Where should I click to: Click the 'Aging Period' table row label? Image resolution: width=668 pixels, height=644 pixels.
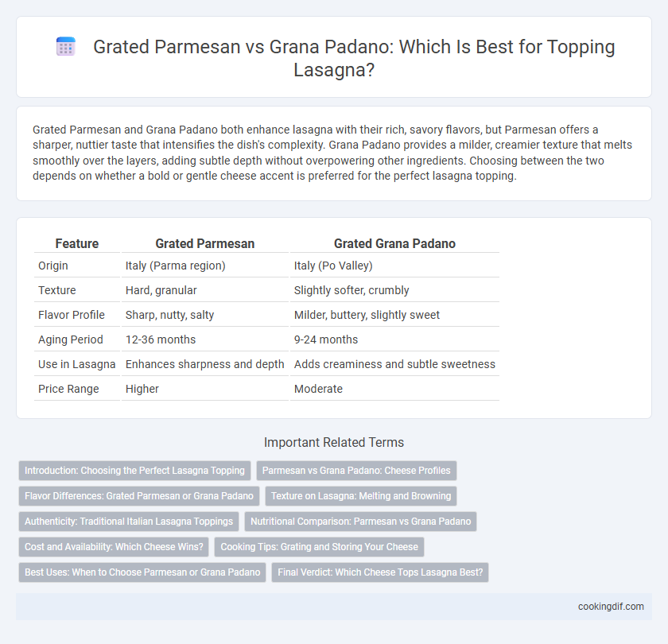[71, 339]
